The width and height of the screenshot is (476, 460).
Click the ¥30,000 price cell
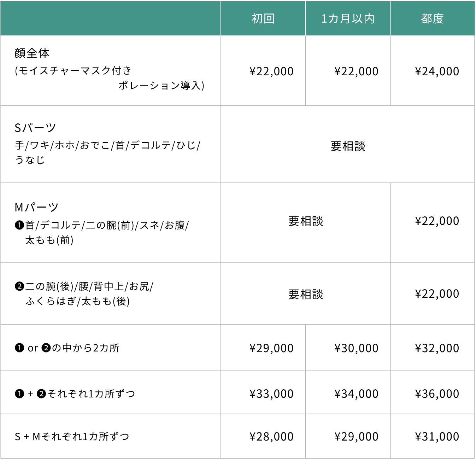pos(356,348)
